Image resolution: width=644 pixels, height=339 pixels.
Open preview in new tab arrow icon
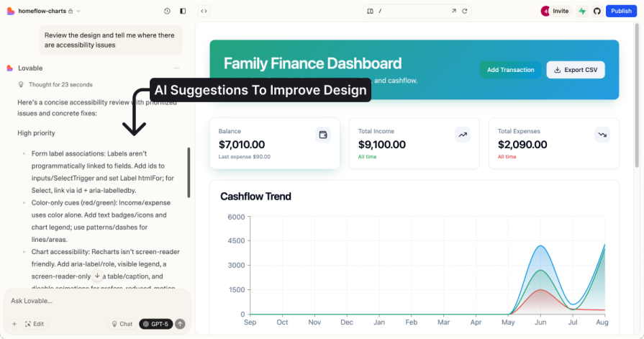pos(453,11)
